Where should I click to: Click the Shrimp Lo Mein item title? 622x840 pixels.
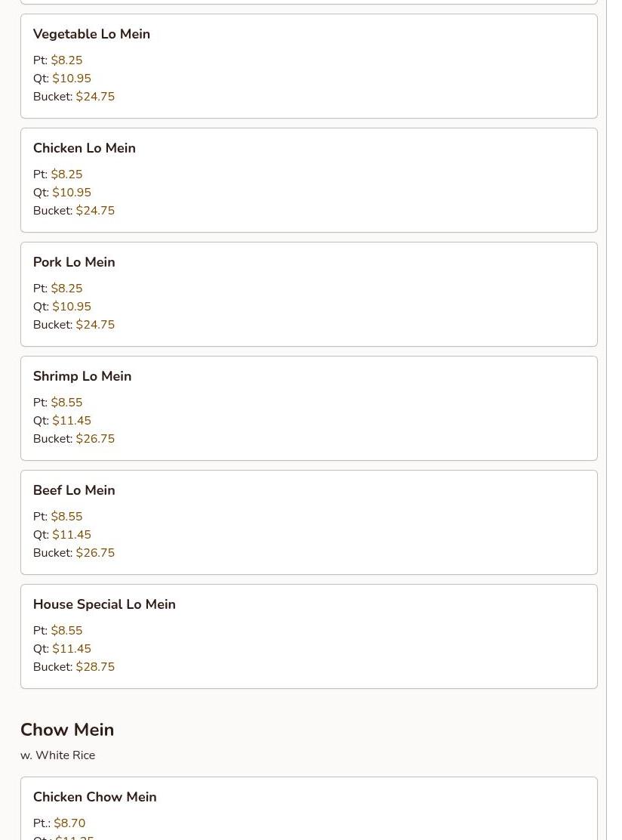click(x=82, y=376)
